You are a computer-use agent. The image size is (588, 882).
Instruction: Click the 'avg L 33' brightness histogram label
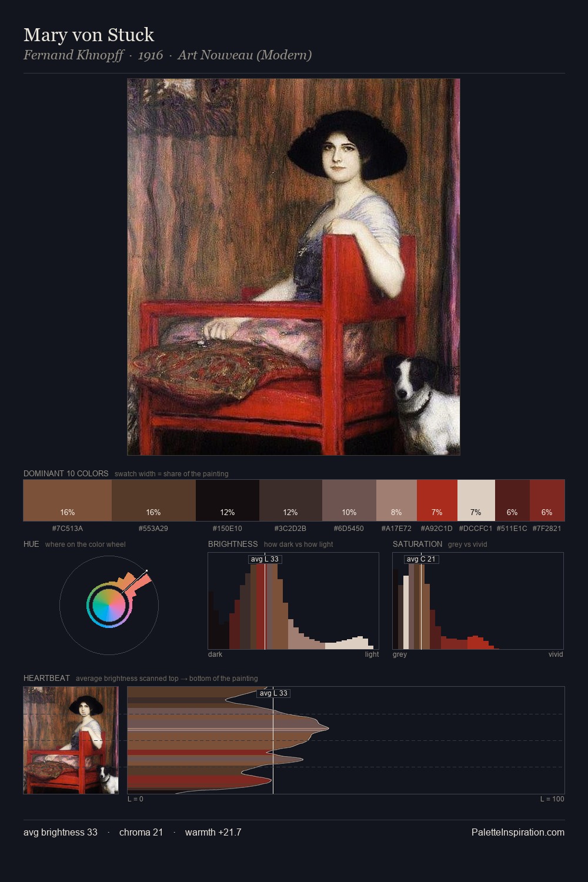pos(265,559)
